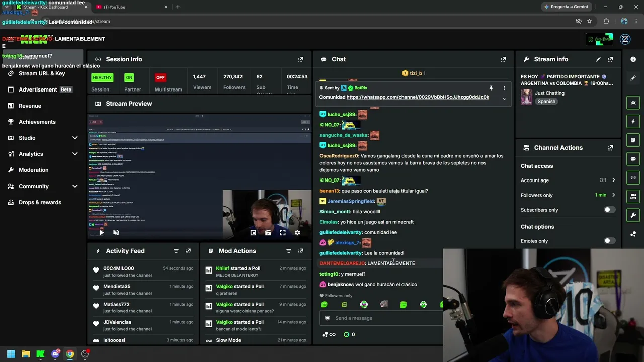The width and height of the screenshot is (644, 362).
Task: Expand the Community sidebar section
Action: coord(75,186)
